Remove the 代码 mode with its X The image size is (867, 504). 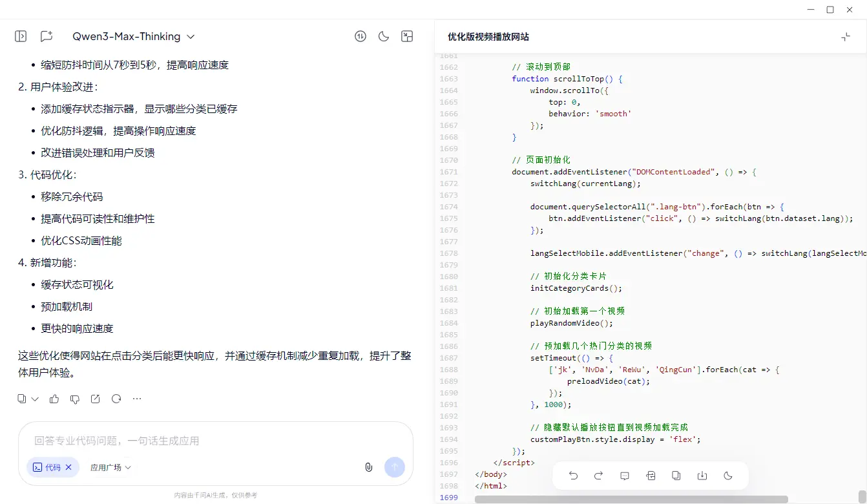coord(69,467)
